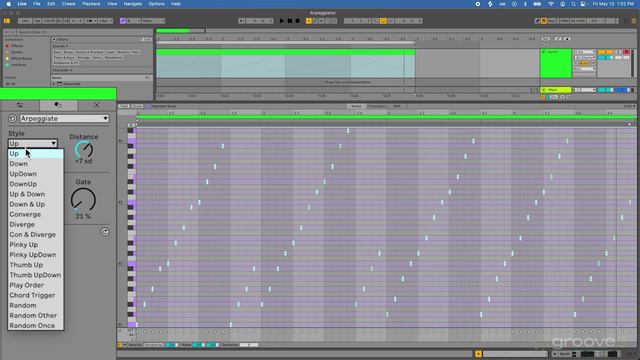Click the Main track header

(556, 90)
